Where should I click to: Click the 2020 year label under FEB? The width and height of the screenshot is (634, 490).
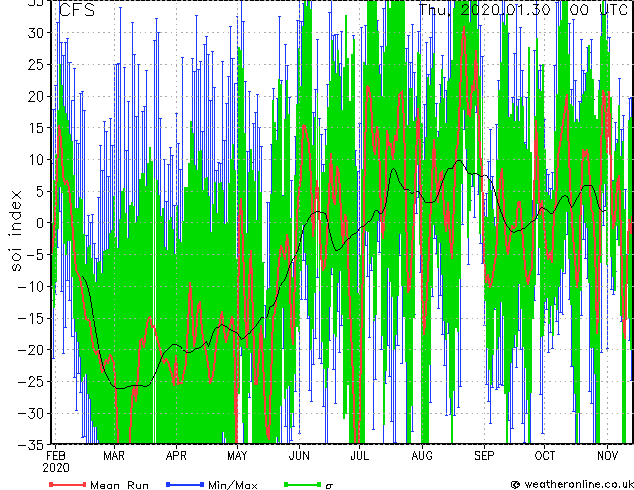coord(56,468)
